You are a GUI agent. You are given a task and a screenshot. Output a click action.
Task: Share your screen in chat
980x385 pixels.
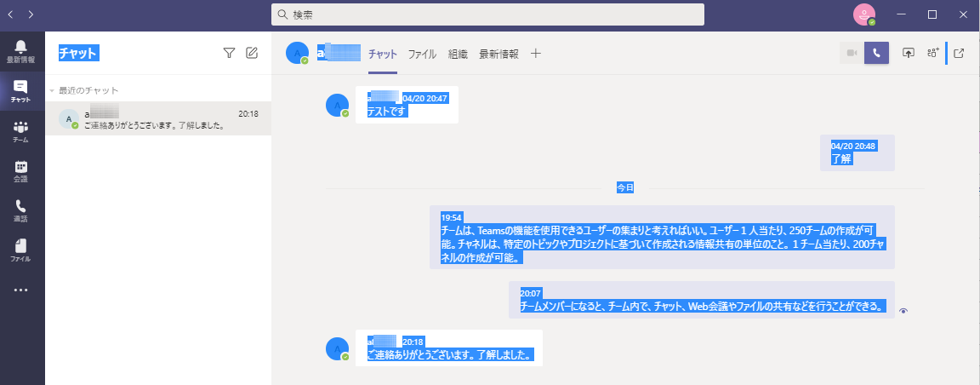(909, 53)
